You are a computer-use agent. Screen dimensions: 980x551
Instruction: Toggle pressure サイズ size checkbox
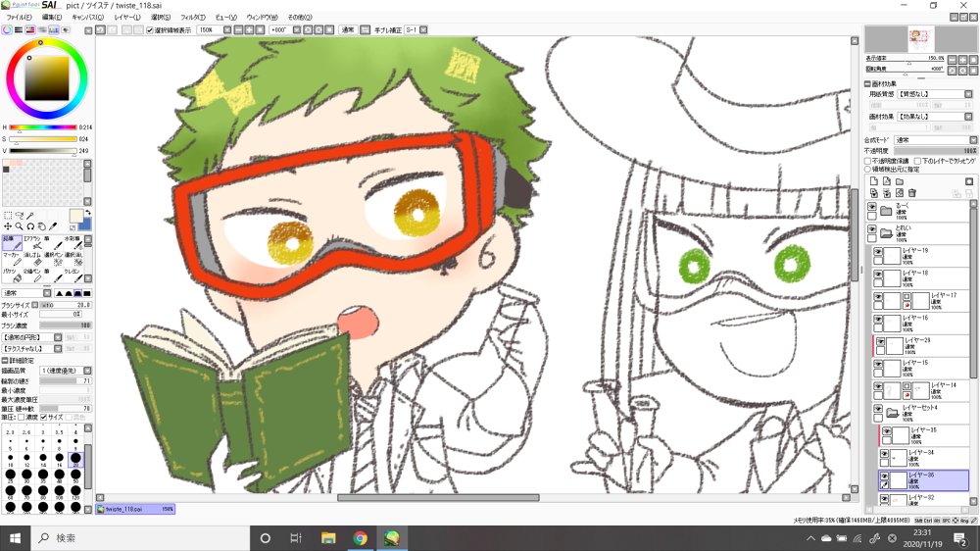coord(44,417)
